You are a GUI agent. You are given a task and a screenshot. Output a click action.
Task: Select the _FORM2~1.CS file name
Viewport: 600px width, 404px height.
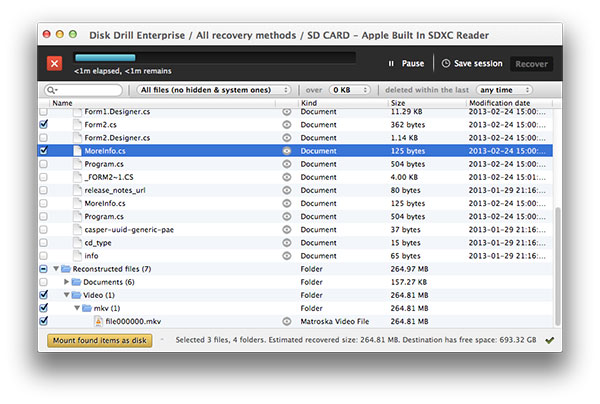pyautogui.click(x=109, y=177)
